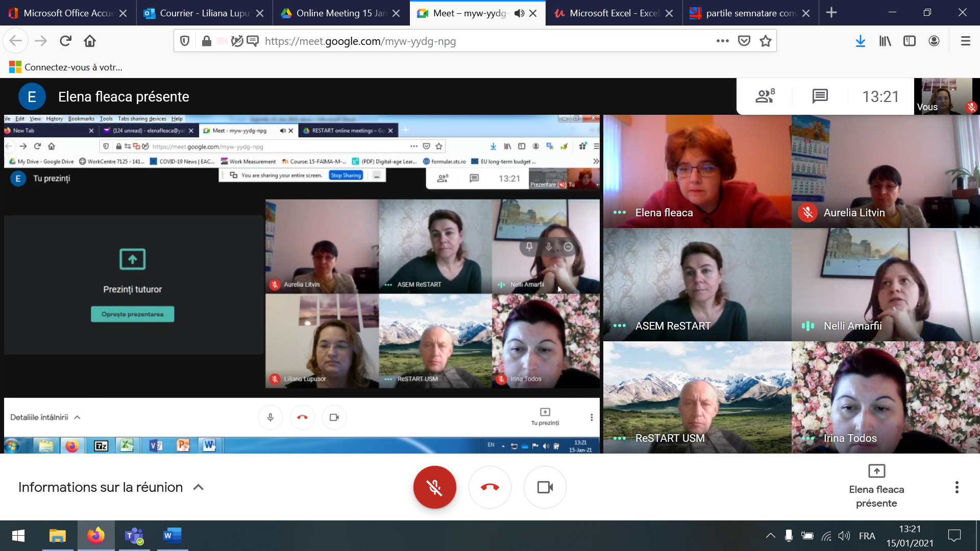This screenshot has height=551, width=980.
Task: Turn off camera with video button
Action: 545,487
